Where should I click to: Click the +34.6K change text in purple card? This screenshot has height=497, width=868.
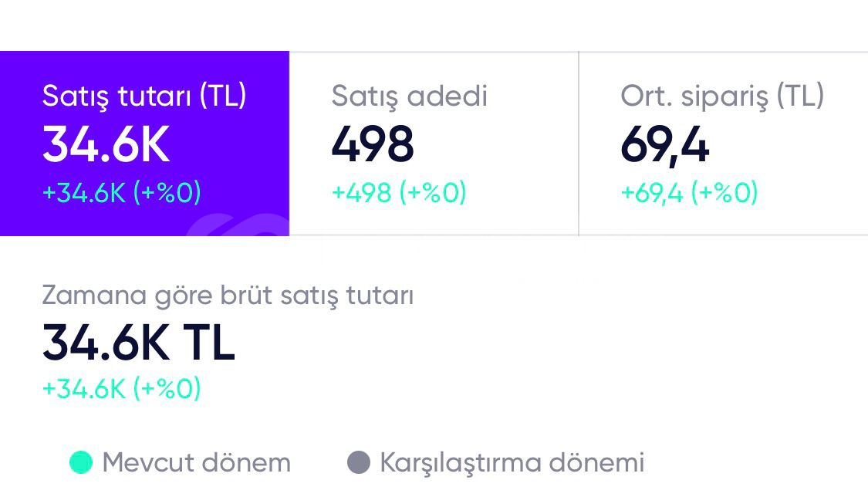tap(83, 193)
